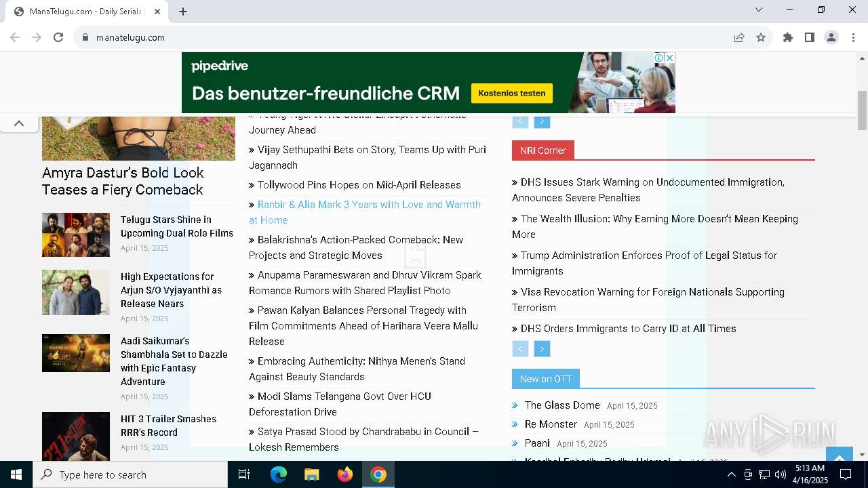Open The Wealth Illusion article
The image size is (868, 488).
pyautogui.click(x=655, y=226)
